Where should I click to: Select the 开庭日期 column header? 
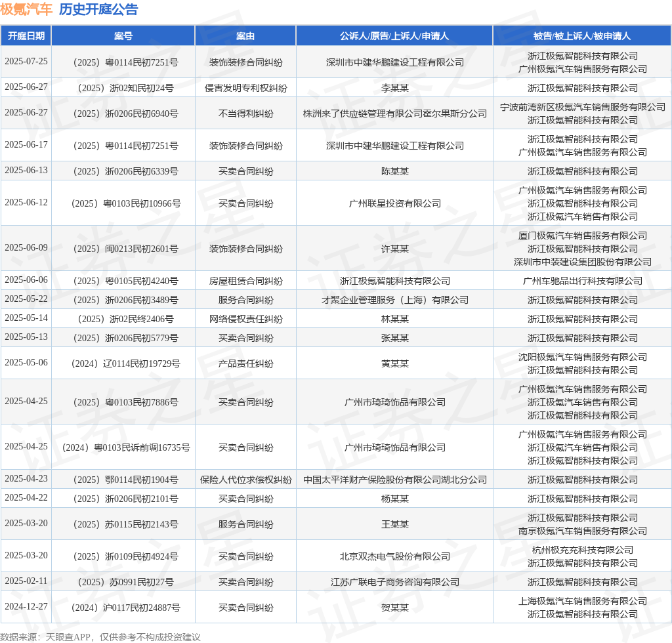click(x=26, y=36)
